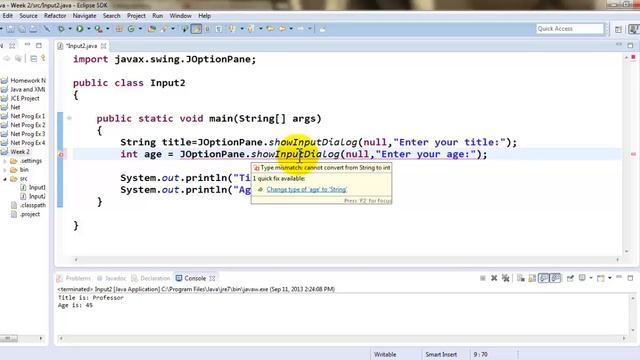Image resolution: width=640 pixels, height=360 pixels.
Task: Open the Open Console dropdown arrow
Action: click(x=609, y=278)
